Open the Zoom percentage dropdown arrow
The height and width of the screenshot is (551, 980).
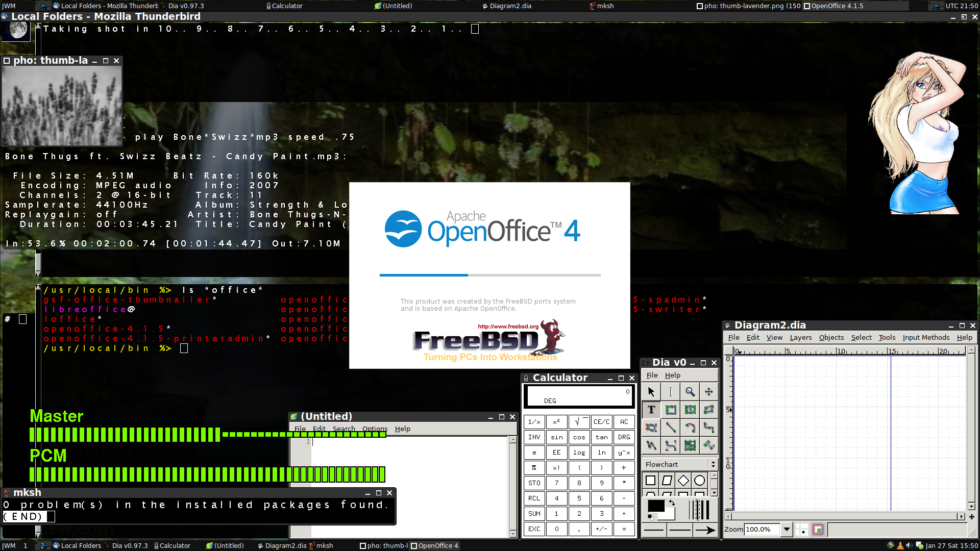pos(787,530)
